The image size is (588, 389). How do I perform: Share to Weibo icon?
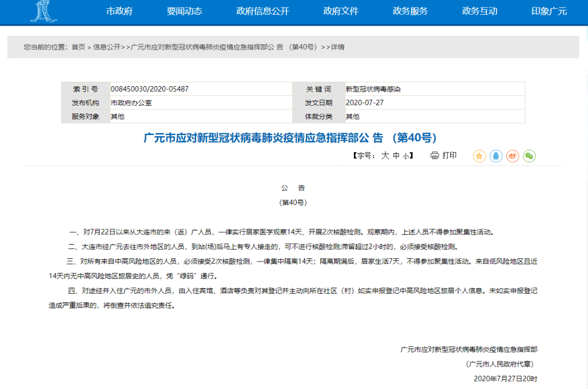(513, 156)
